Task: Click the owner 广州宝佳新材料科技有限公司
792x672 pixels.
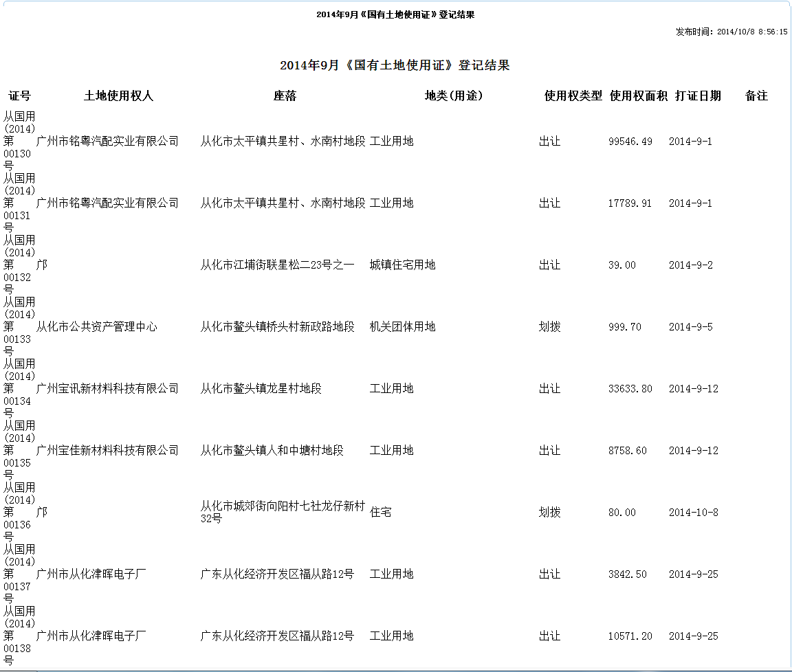Action: click(x=107, y=451)
